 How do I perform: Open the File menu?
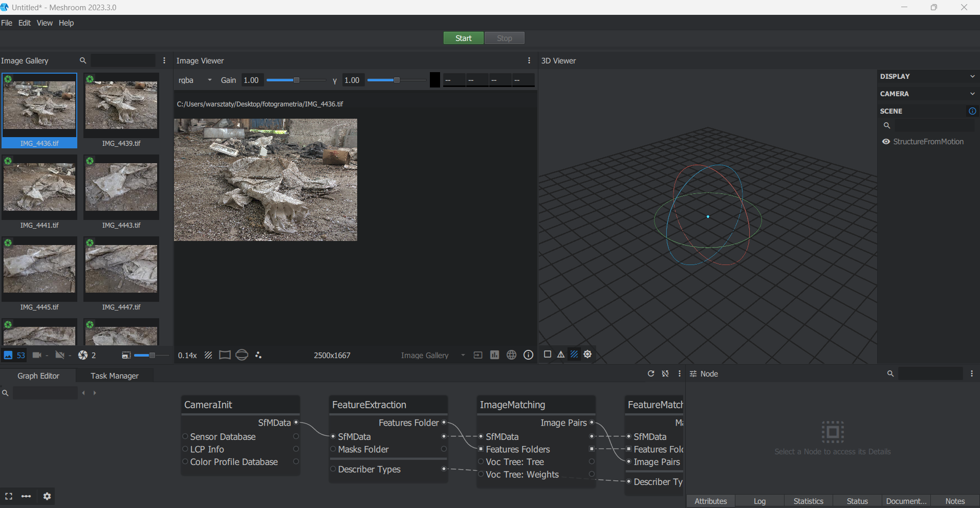[7, 23]
